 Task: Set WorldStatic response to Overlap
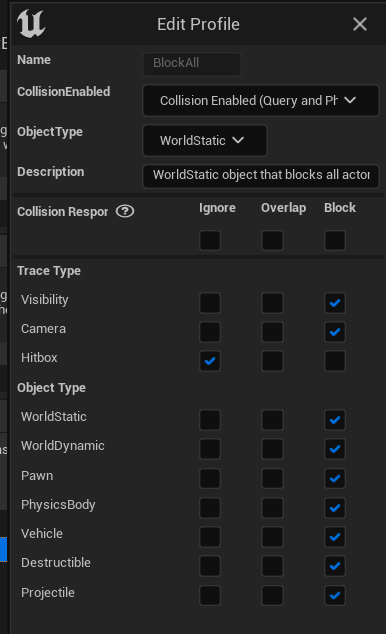click(x=272, y=420)
